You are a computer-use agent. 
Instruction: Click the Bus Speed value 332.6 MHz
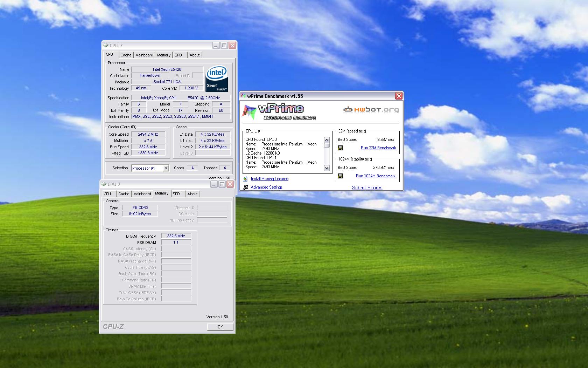coord(148,147)
